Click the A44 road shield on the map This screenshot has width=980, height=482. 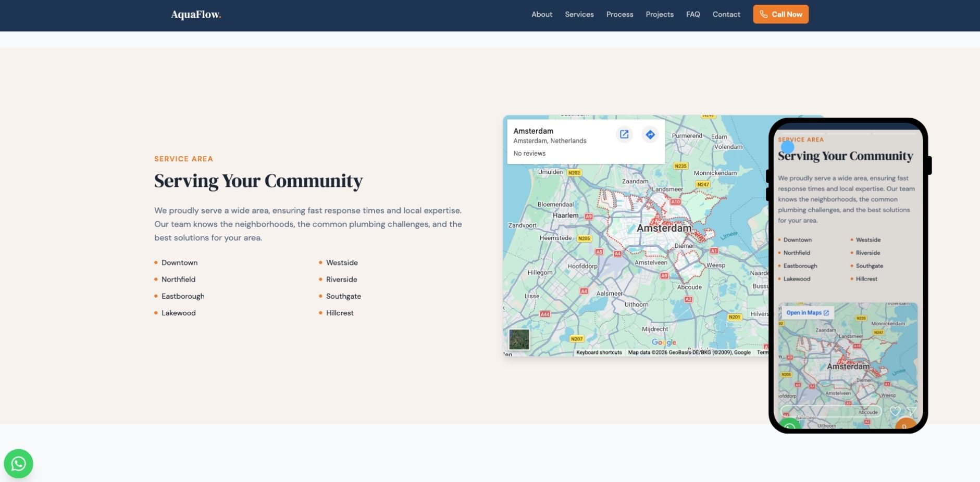click(x=545, y=314)
